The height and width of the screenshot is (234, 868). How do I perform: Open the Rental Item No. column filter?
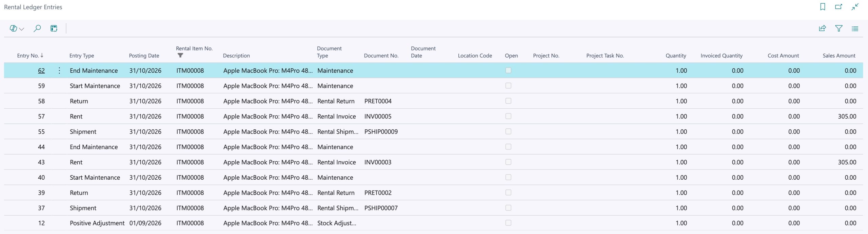coord(180,55)
